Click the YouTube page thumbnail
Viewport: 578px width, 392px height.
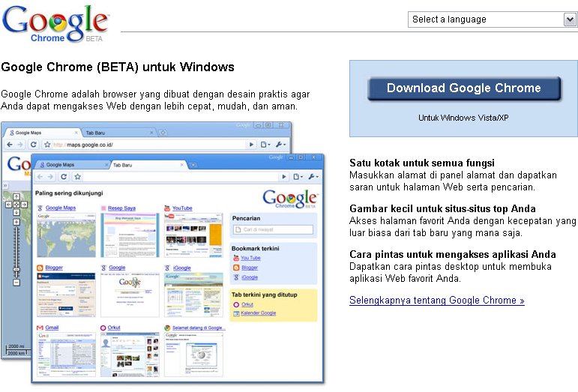coord(193,235)
